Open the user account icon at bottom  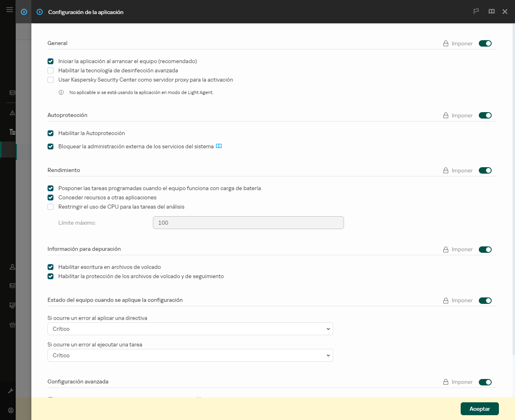[12, 410]
